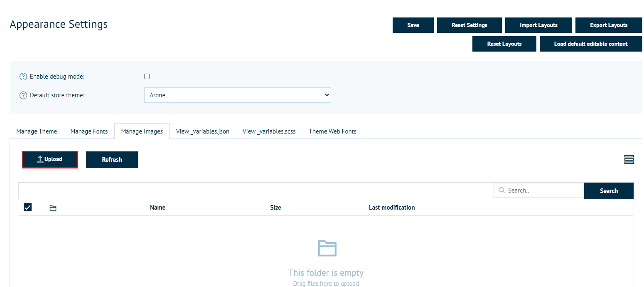The width and height of the screenshot is (644, 287).
Task: Open the Manage Fonts tab
Action: tap(89, 131)
